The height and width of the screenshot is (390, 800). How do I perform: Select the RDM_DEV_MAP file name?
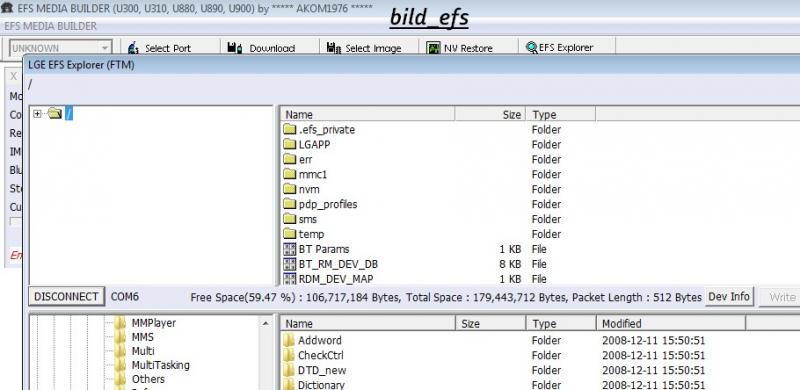(336, 279)
